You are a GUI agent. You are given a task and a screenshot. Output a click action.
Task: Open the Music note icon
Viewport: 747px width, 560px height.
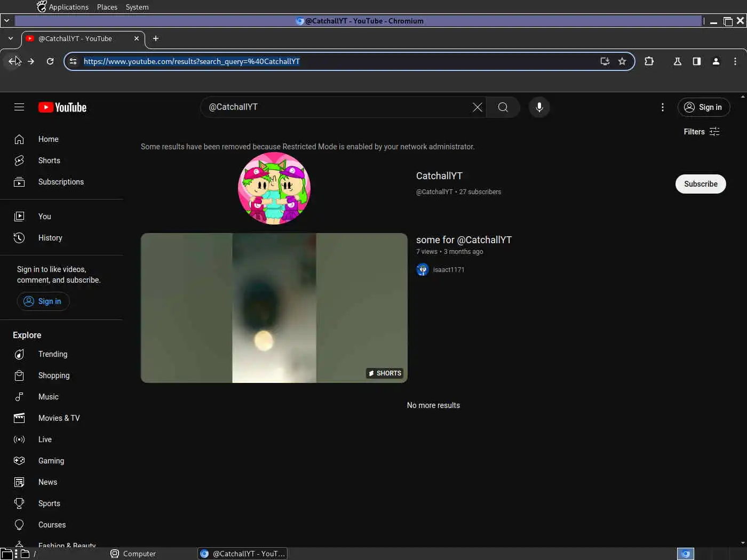pyautogui.click(x=19, y=397)
